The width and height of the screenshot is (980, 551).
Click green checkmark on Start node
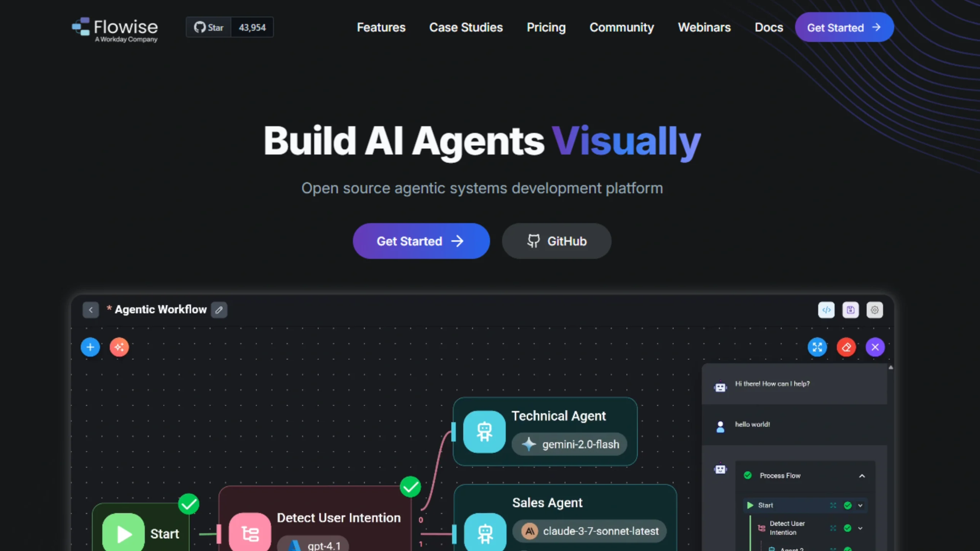pyautogui.click(x=189, y=504)
